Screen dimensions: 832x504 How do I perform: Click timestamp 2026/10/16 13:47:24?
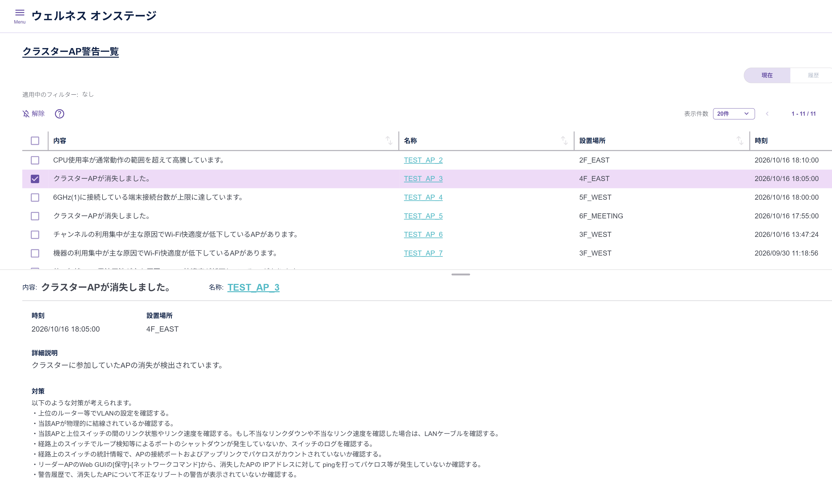(786, 234)
